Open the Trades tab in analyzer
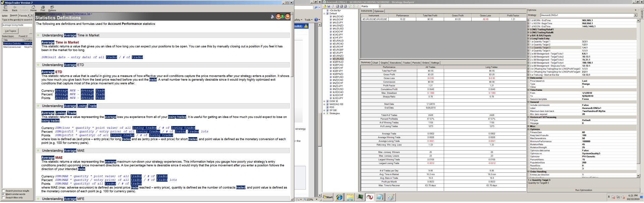The height and width of the screenshot is (203, 644). (x=407, y=63)
